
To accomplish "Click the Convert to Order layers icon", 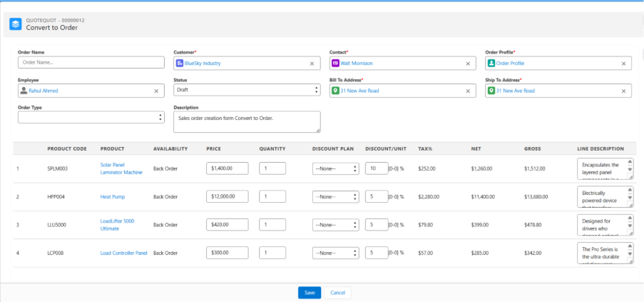I will click(x=15, y=24).
